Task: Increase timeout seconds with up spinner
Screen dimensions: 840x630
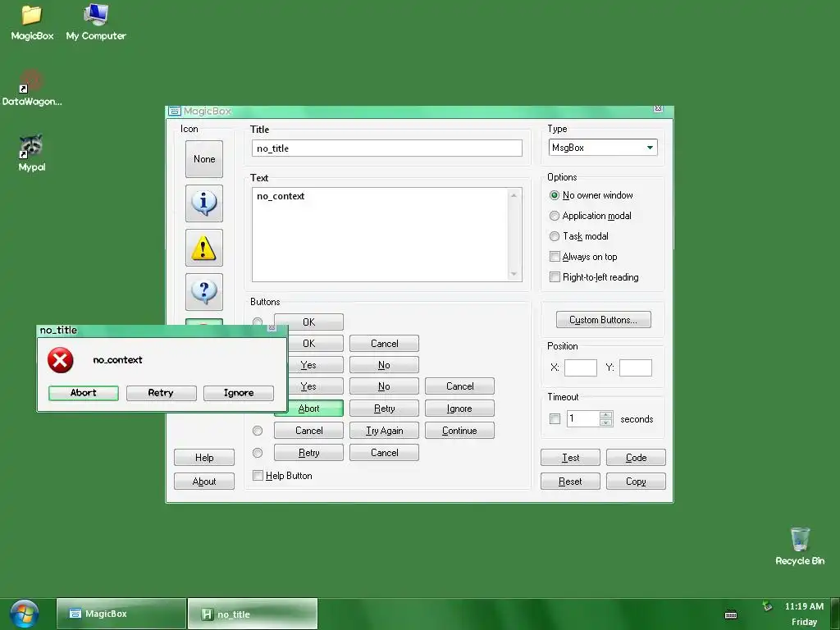Action: [606, 415]
